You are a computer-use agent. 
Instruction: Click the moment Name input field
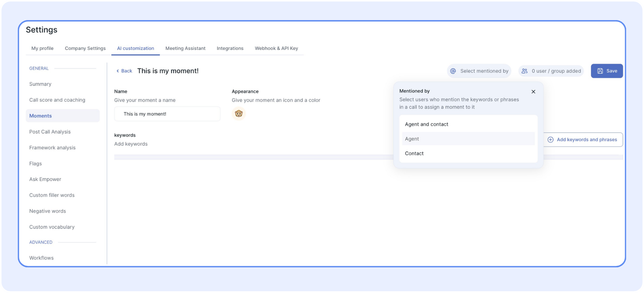coord(167,114)
